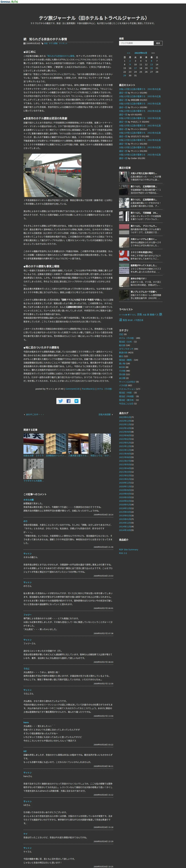Open the マリオット tag under the post title

click(63, 43)
